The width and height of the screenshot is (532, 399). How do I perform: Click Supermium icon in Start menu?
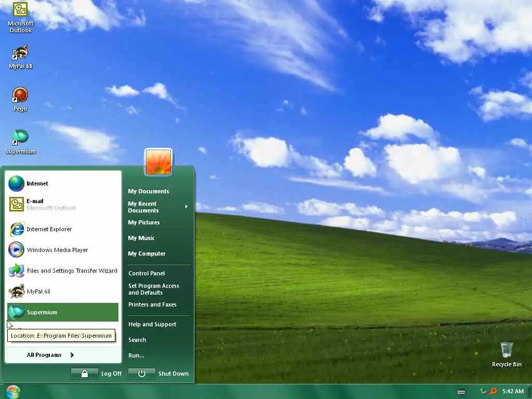point(16,312)
